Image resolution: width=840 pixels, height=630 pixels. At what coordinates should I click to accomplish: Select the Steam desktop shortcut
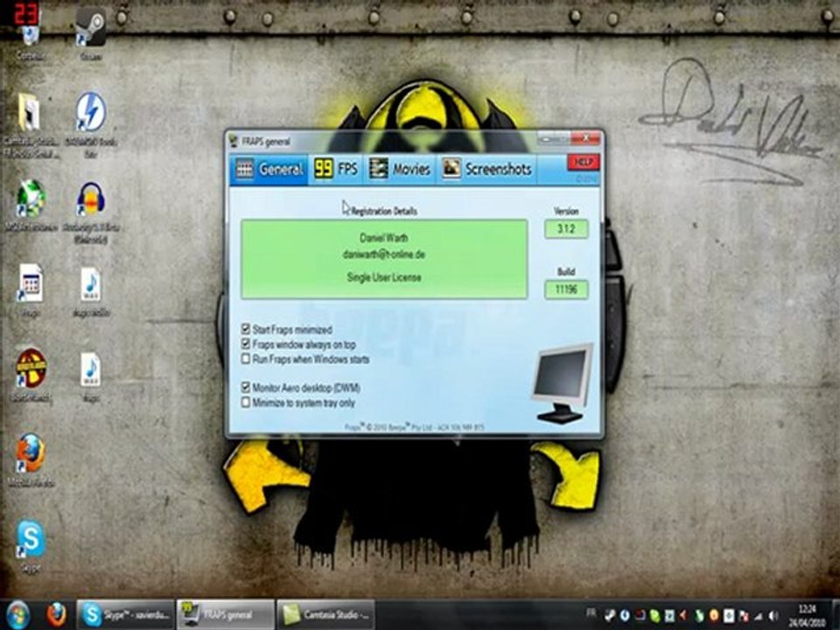coord(90,33)
